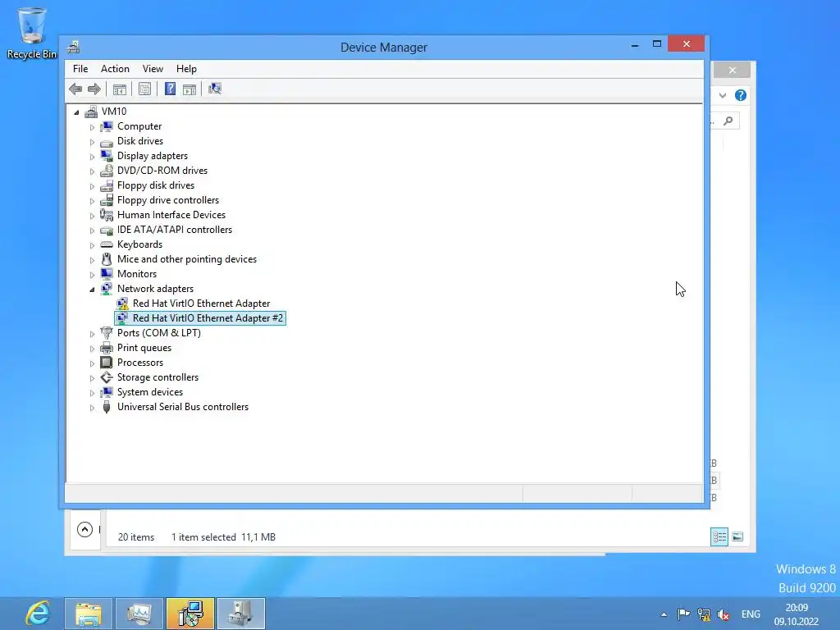Collapse the Network adapters arrow

point(92,290)
